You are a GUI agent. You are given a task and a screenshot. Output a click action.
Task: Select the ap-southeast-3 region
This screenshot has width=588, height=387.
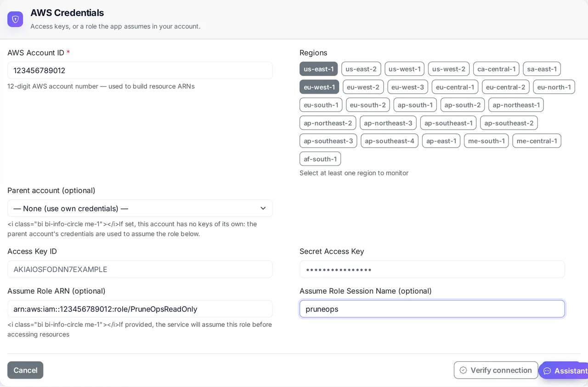[x=328, y=141]
